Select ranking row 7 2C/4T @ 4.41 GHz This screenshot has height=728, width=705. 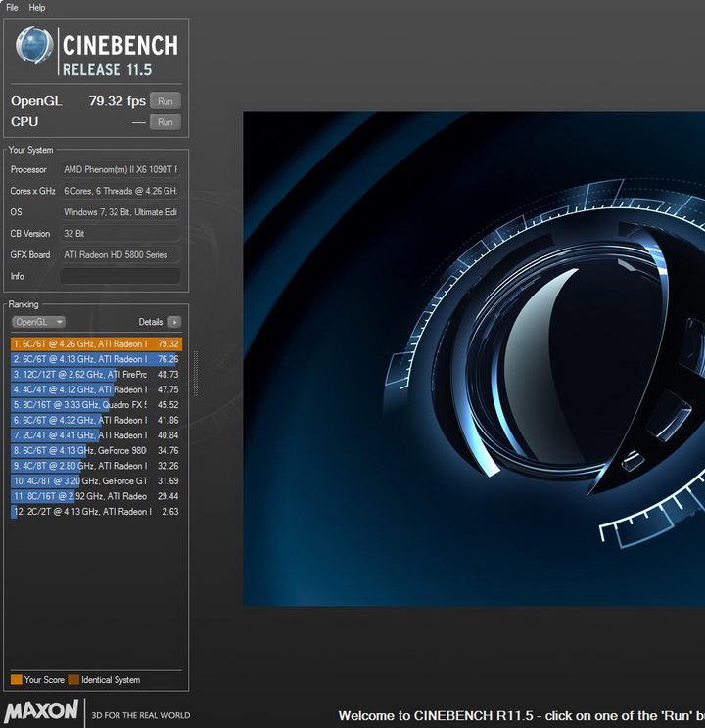[x=96, y=435]
